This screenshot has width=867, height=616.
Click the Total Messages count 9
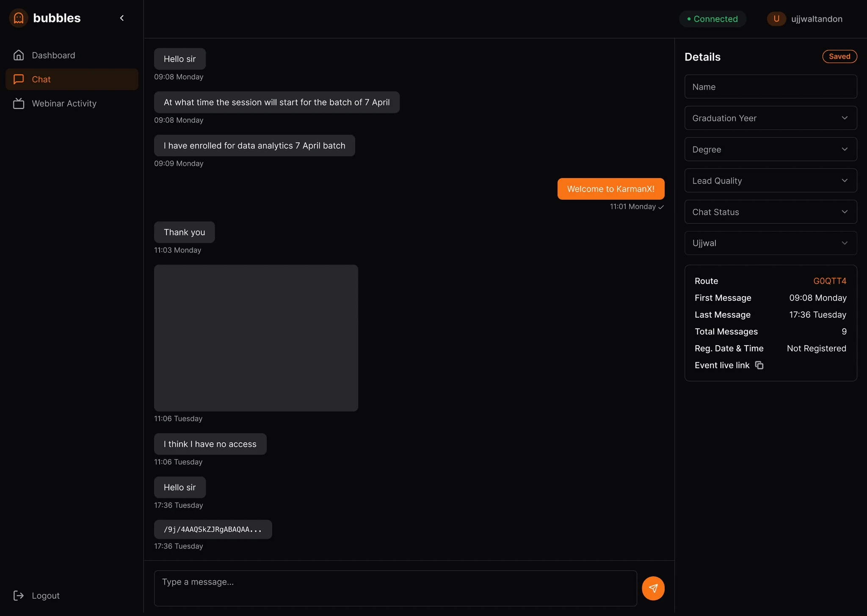[x=844, y=331]
